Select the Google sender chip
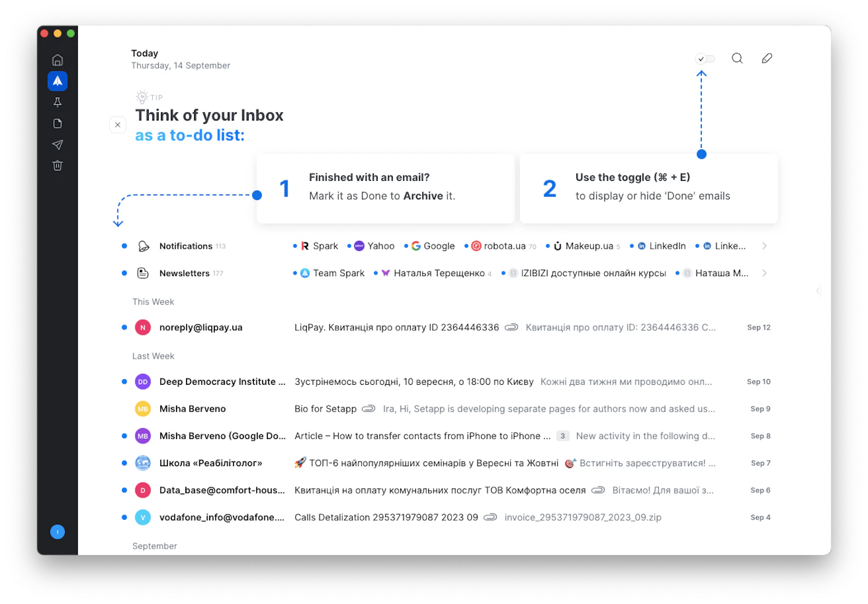This screenshot has height=604, width=868. (433, 246)
